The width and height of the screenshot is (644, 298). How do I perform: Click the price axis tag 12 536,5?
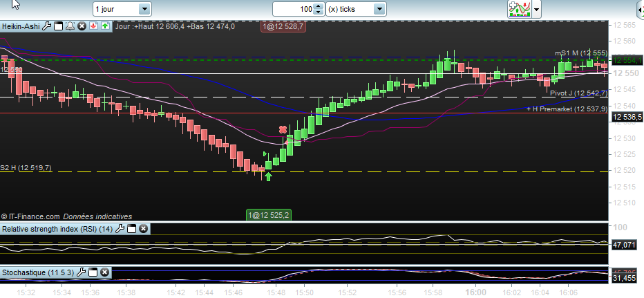pyautogui.click(x=627, y=117)
